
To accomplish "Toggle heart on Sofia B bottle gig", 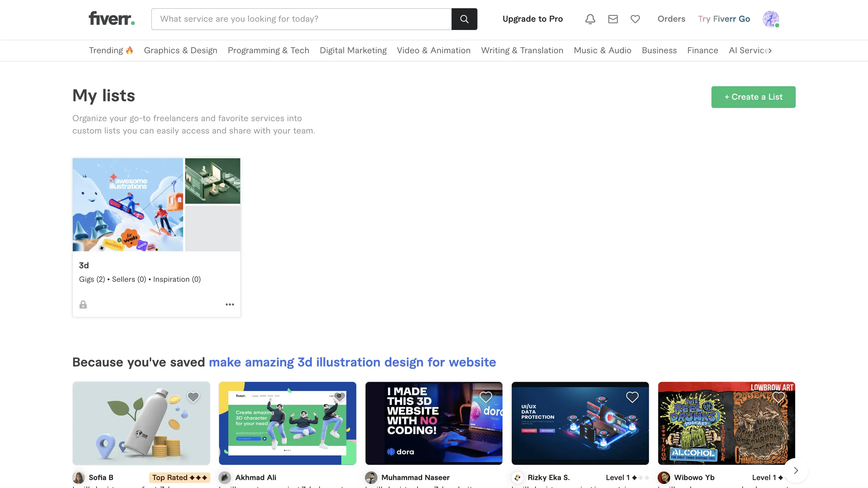I will pyautogui.click(x=193, y=397).
